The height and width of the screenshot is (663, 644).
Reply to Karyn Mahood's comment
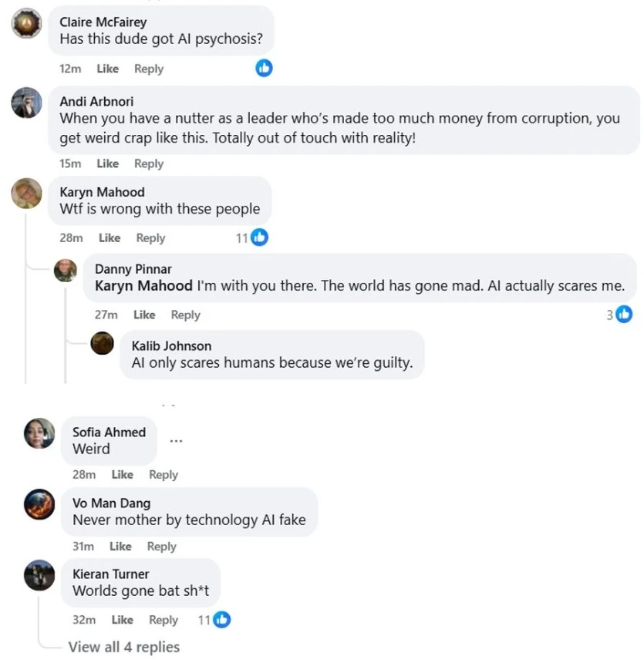150,238
